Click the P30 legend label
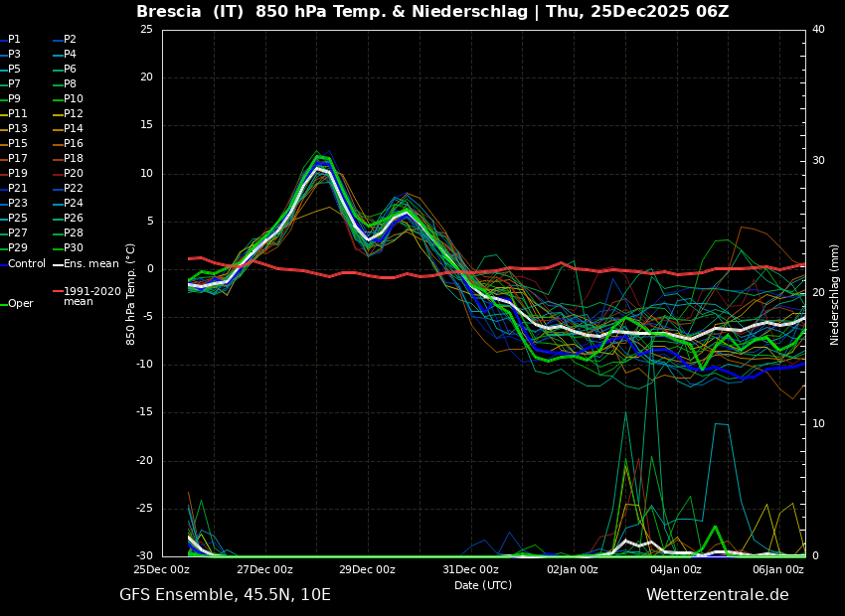 tap(74, 248)
